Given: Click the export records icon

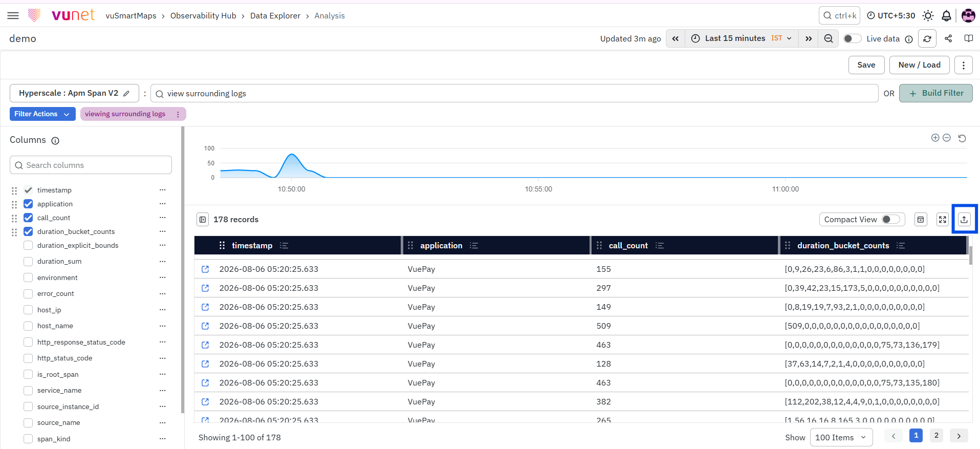Looking at the screenshot, I should (964, 220).
